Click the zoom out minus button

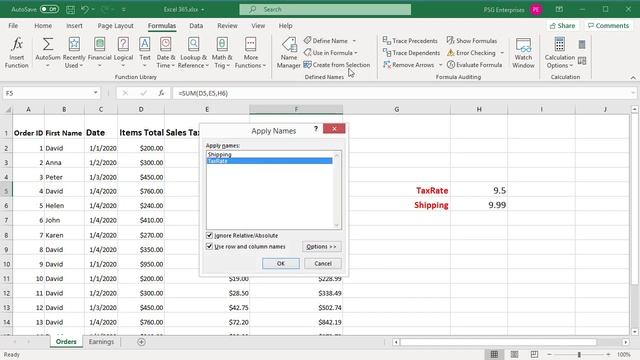[x=549, y=354]
